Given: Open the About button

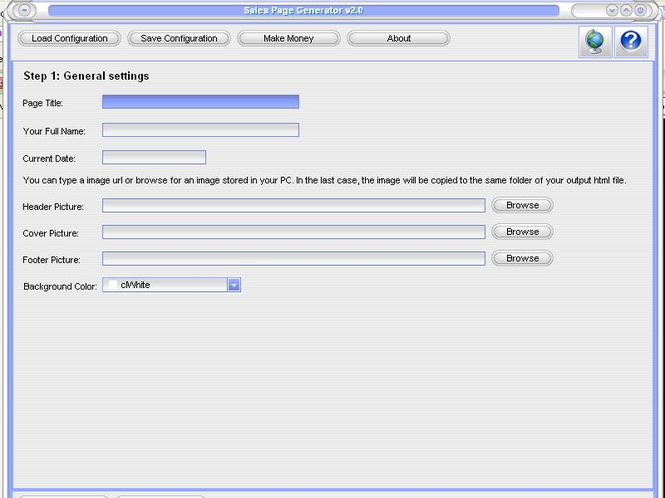Looking at the screenshot, I should click(x=399, y=38).
